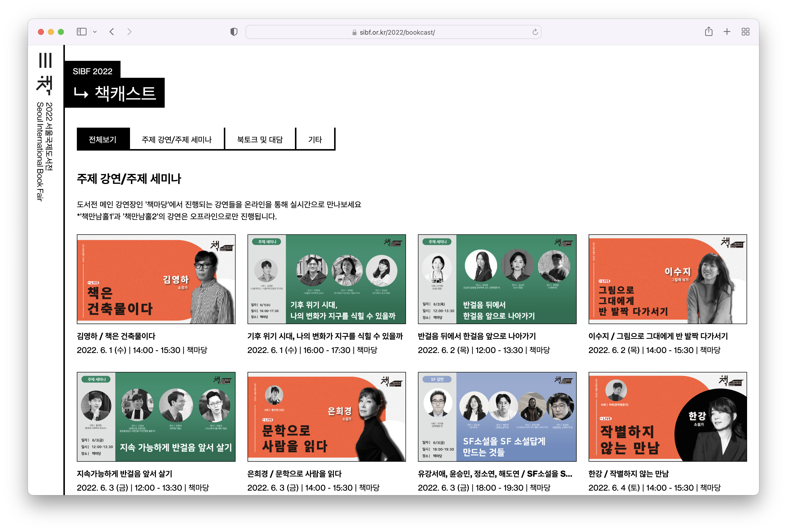
Task: Switch to 주제 강연/주제 세미나 tab
Action: coord(176,139)
